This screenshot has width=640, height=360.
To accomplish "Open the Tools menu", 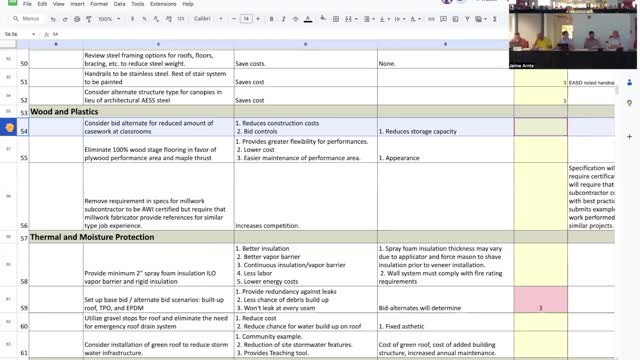I will point(138,4).
